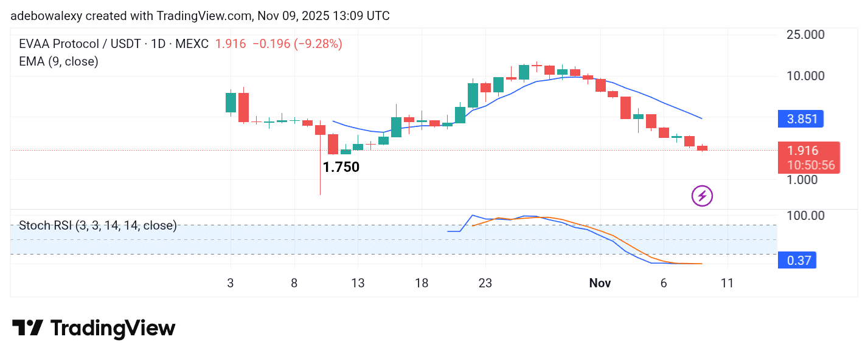Select the Nov label on the time axis

[600, 283]
